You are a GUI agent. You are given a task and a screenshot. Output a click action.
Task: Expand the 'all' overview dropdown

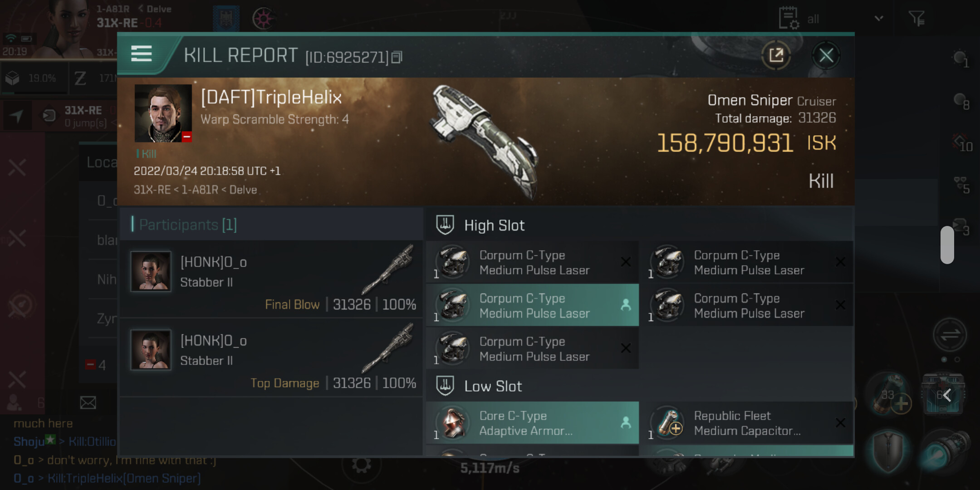878,19
